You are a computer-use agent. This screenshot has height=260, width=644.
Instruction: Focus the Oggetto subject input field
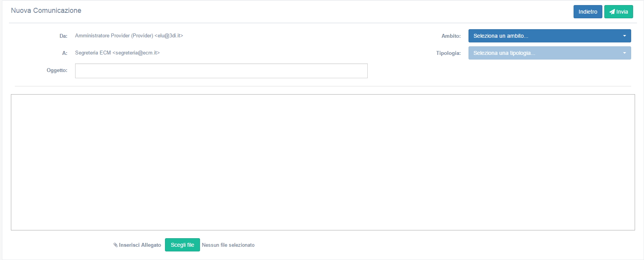[221, 71]
